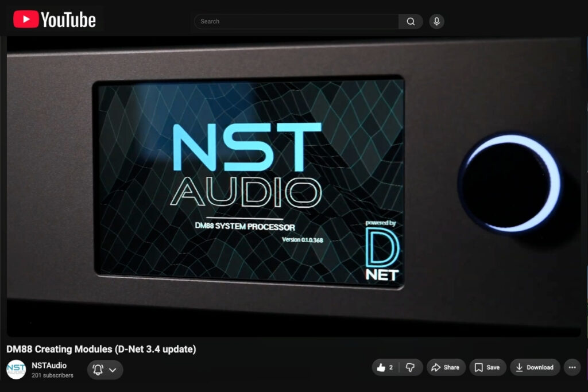Click the magnifier search button
Image resolution: width=588 pixels, height=392 pixels.
[411, 21]
